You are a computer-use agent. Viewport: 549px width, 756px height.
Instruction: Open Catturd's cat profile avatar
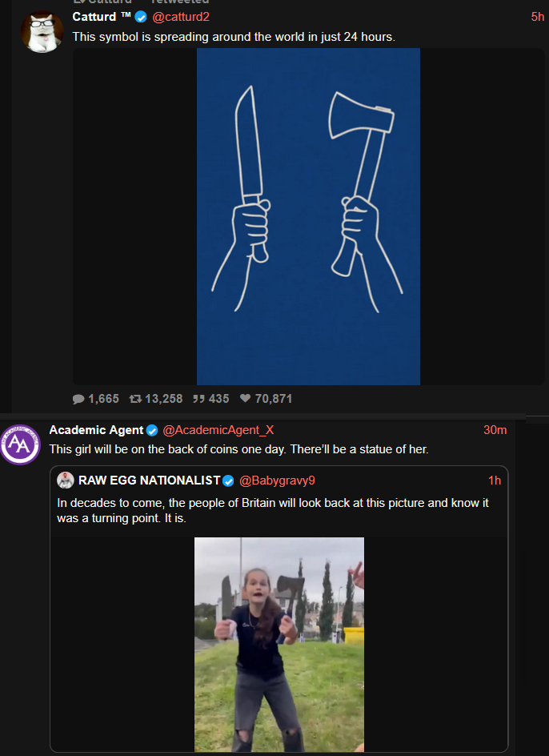(42, 32)
